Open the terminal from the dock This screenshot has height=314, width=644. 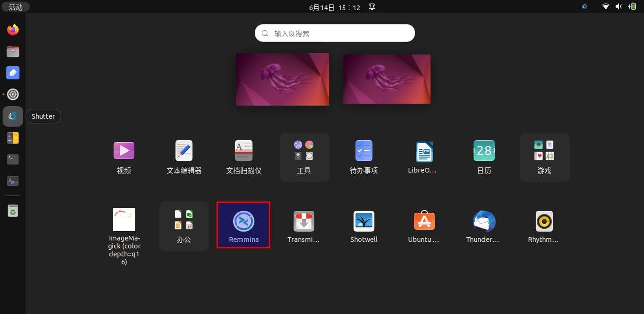tap(13, 159)
